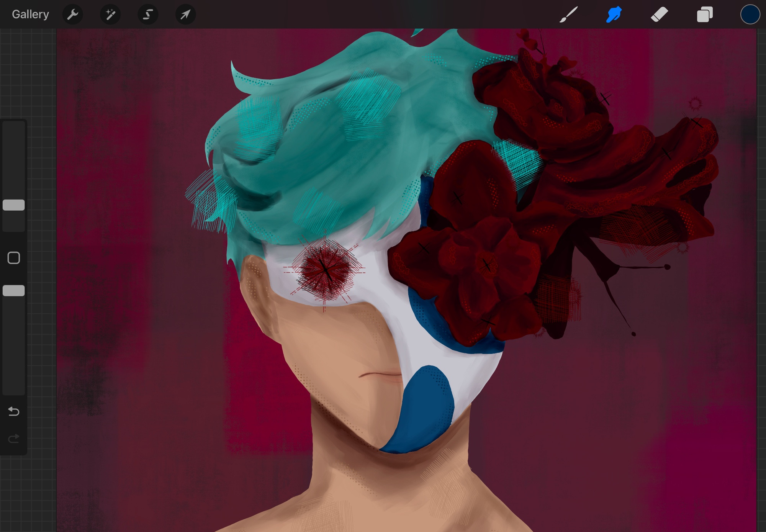Open the Gallery
The width and height of the screenshot is (766, 532).
point(30,15)
